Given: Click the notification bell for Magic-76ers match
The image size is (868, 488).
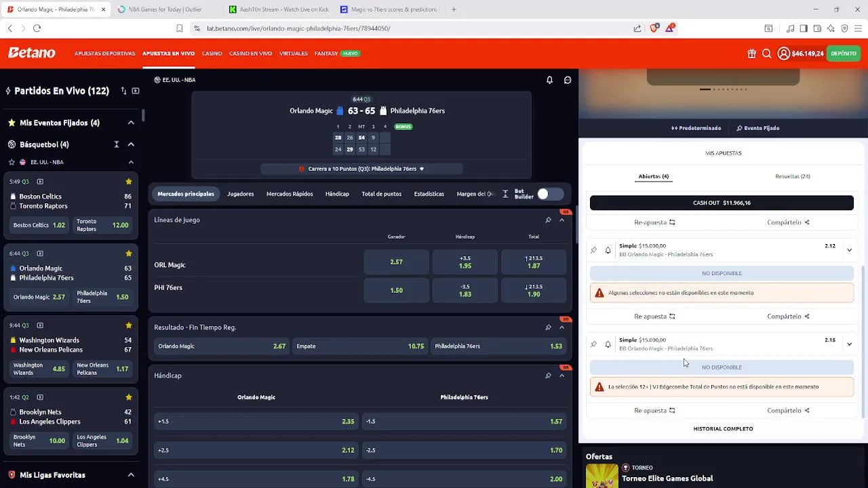Looking at the screenshot, I should coord(549,80).
